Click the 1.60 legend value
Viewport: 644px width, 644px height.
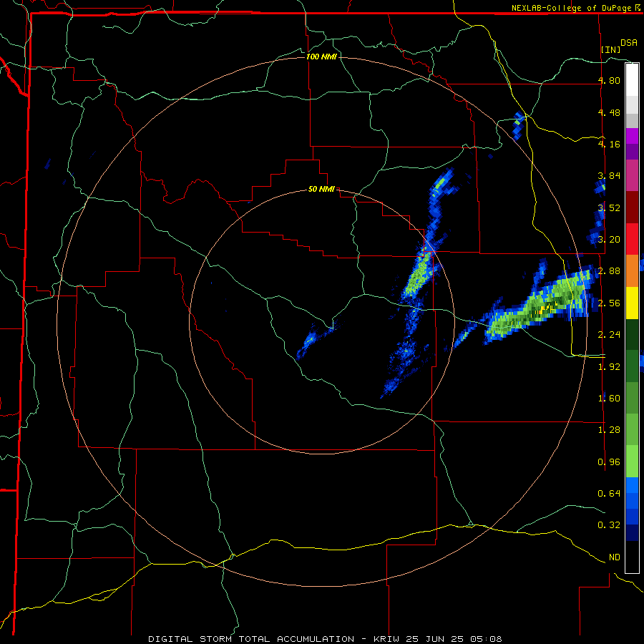tap(609, 399)
